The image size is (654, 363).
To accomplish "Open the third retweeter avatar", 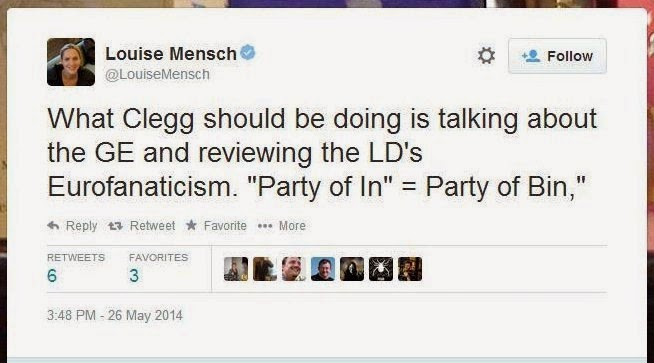I will [x=294, y=269].
